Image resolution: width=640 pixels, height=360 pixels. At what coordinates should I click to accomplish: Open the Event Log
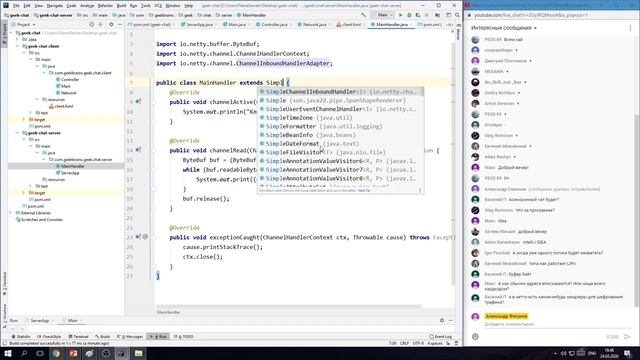(x=440, y=337)
